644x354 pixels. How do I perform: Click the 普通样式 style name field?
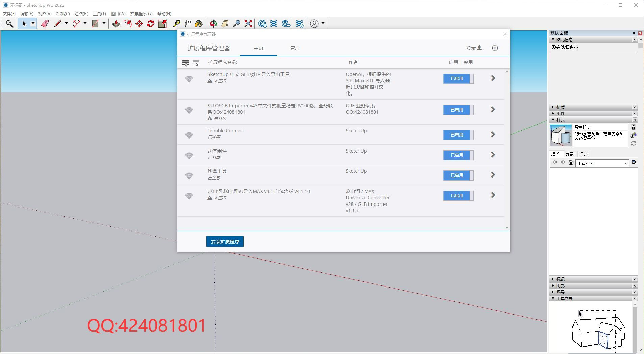click(601, 127)
